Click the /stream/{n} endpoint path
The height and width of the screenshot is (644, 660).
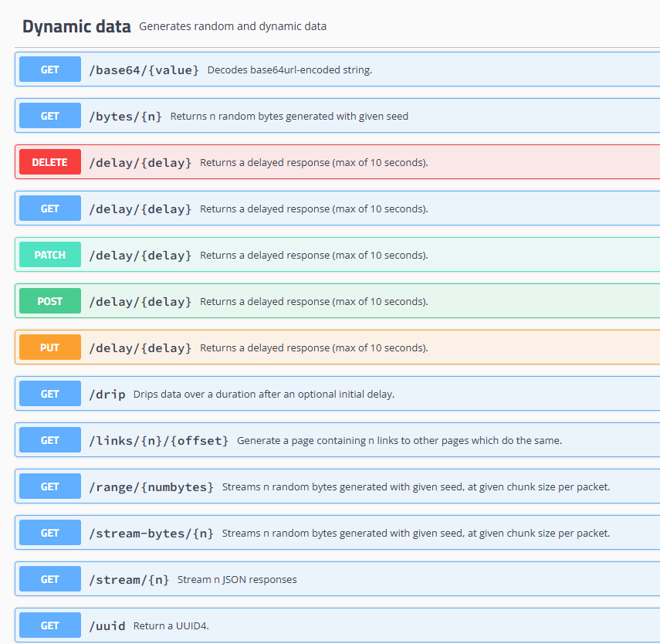pos(129,579)
